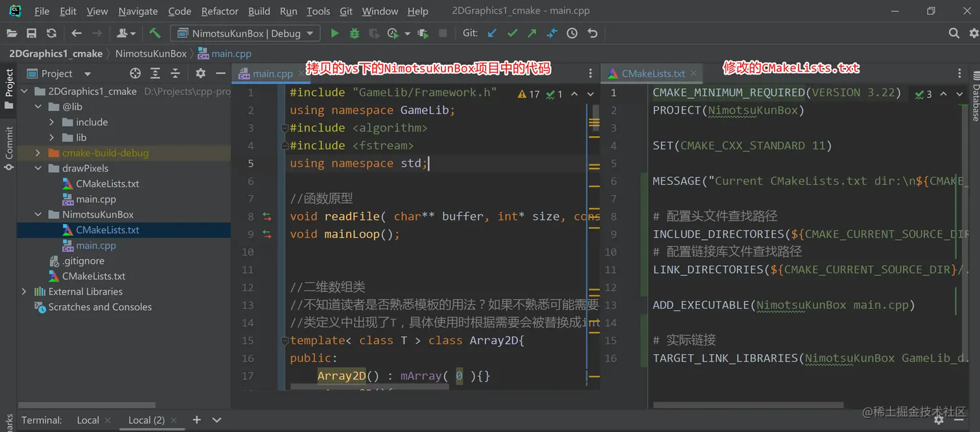The height and width of the screenshot is (432, 980).
Task: Collapse the 2DGraphics1_cmake root folder
Action: 24,91
